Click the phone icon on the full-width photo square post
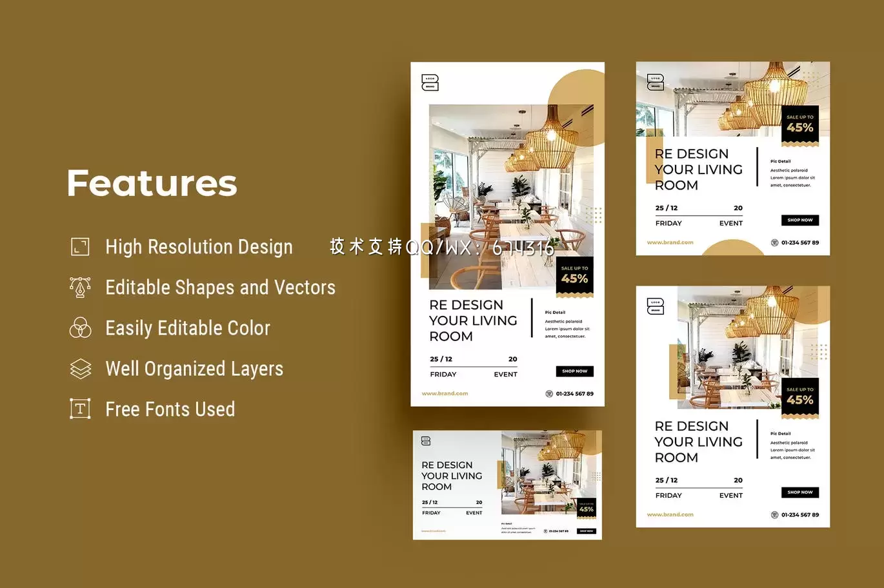 pyautogui.click(x=774, y=242)
